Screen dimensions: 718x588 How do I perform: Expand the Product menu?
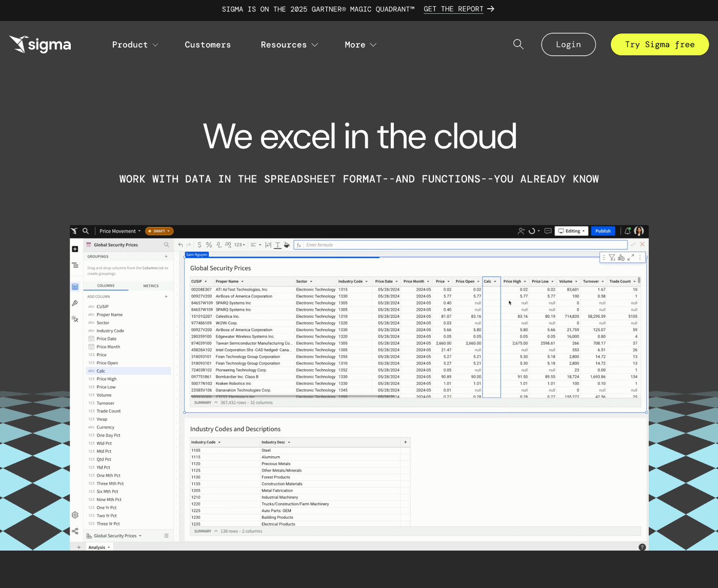pyautogui.click(x=135, y=45)
